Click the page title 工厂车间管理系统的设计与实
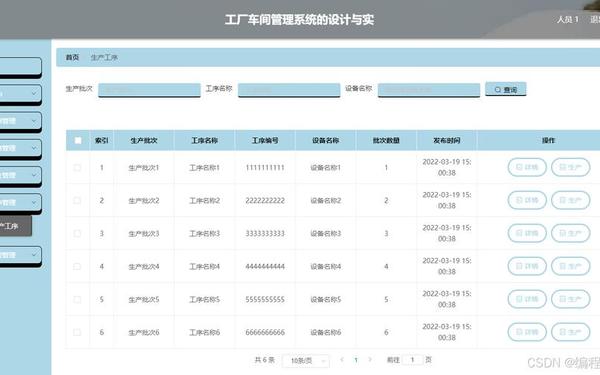 pos(299,20)
